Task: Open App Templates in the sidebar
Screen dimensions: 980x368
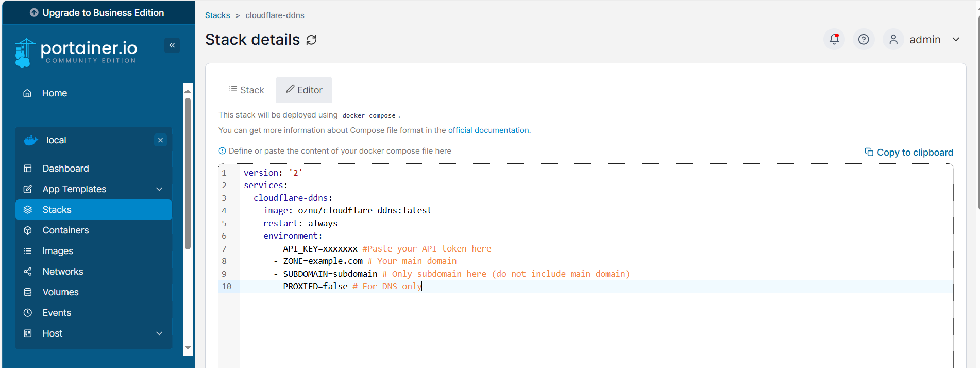Action: click(94, 189)
